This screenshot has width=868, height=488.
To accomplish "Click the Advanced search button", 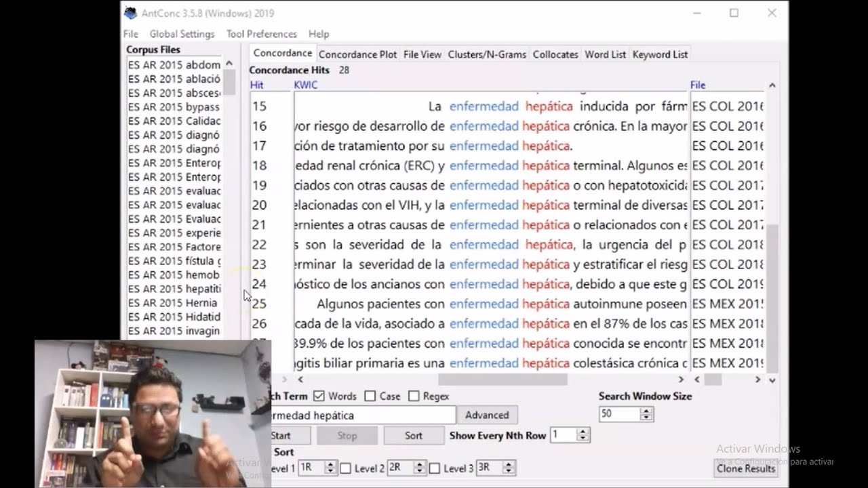I will point(487,415).
